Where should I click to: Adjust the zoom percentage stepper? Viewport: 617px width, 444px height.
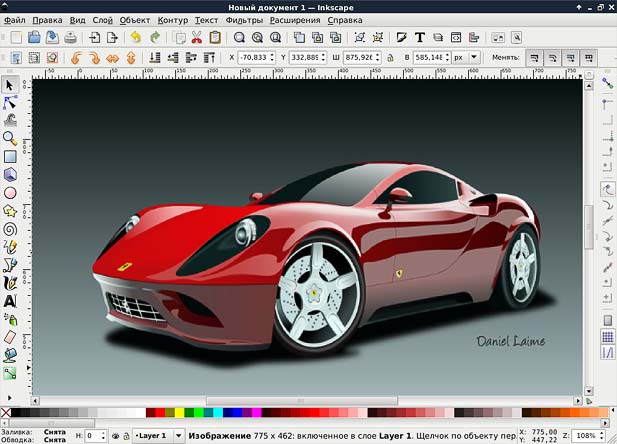(602, 436)
